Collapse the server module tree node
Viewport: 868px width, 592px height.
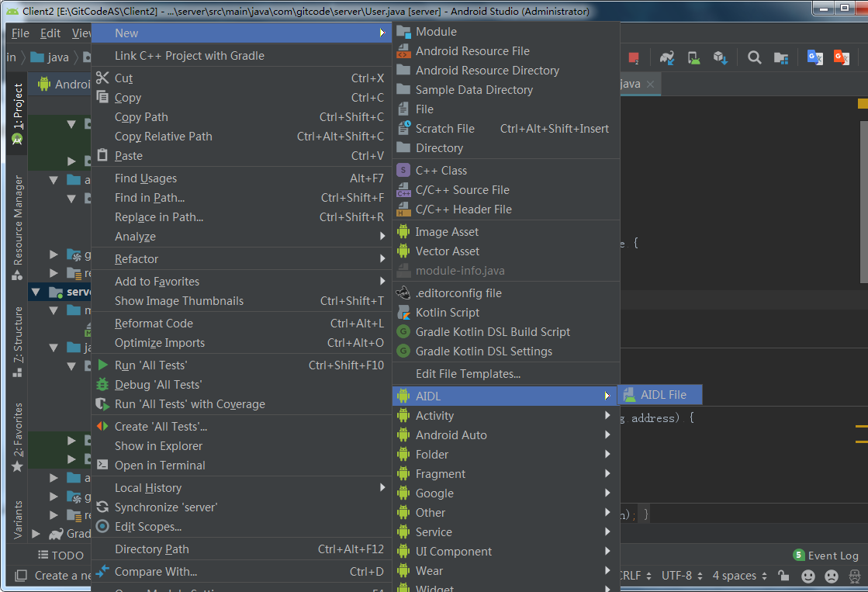pyautogui.click(x=36, y=291)
